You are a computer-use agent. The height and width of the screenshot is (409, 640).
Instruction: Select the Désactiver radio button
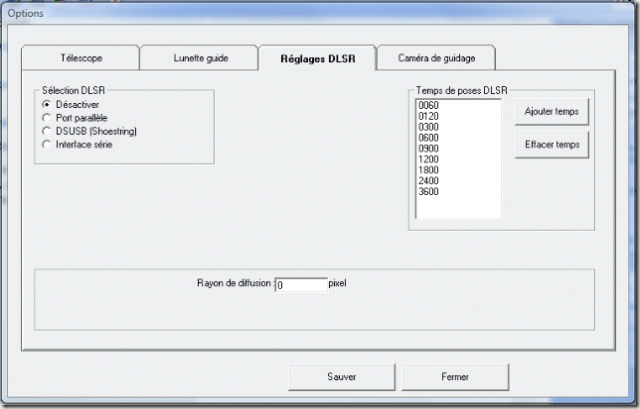pos(46,104)
